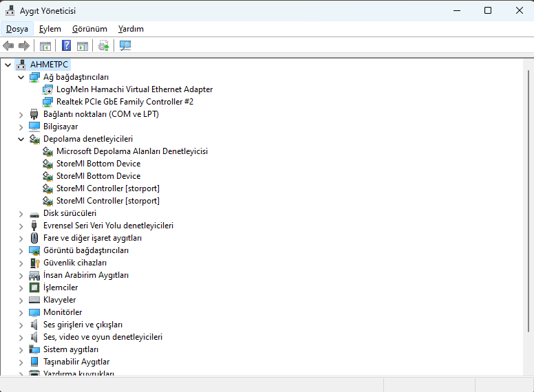Open the blue Help toolbar icon
This screenshot has height=392, width=534.
click(x=67, y=45)
